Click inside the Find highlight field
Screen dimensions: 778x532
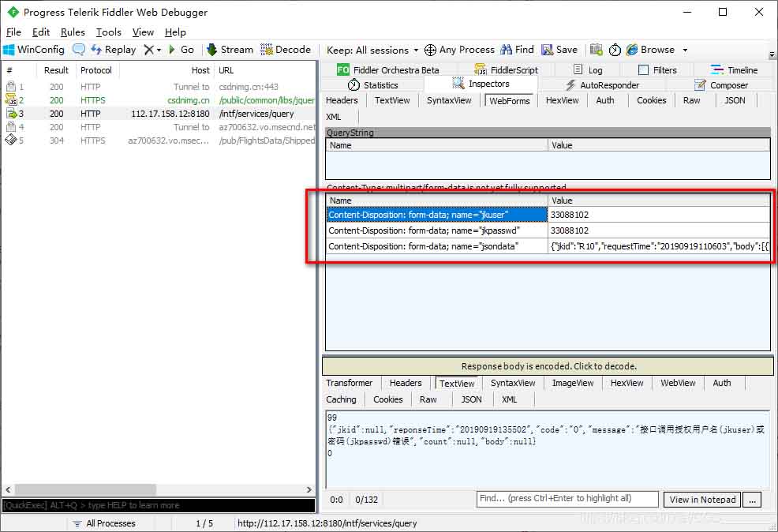567,499
